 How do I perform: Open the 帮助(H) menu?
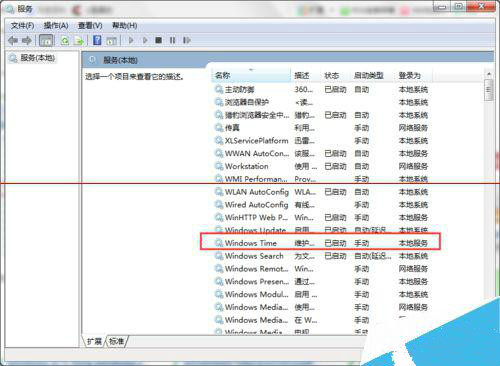click(x=124, y=25)
